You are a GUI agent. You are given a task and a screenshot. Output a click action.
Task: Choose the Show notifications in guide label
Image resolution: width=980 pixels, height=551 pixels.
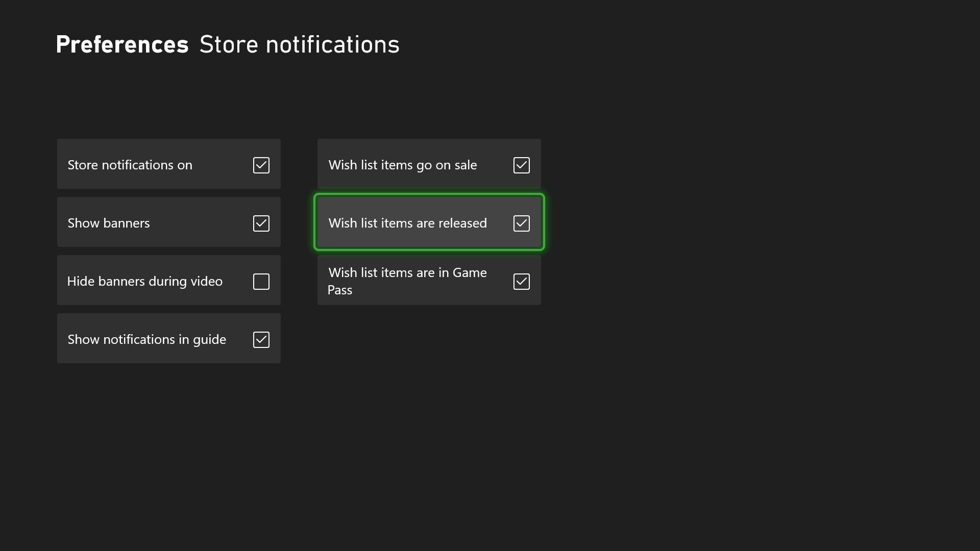pyautogui.click(x=146, y=339)
